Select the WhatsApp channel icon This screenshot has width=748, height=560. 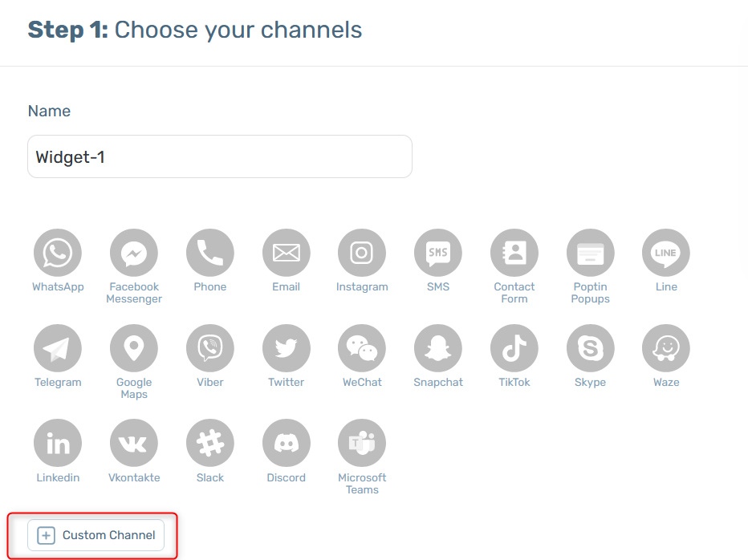(x=58, y=253)
